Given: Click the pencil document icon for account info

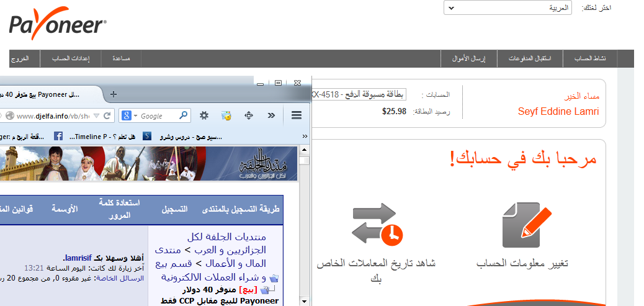Looking at the screenshot, I should pyautogui.click(x=526, y=225).
